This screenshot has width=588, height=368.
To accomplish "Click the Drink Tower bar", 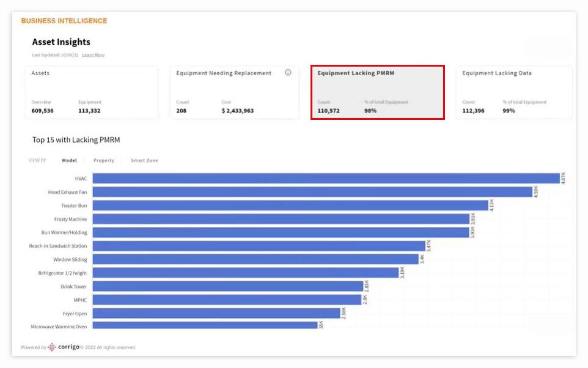I will [x=228, y=286].
